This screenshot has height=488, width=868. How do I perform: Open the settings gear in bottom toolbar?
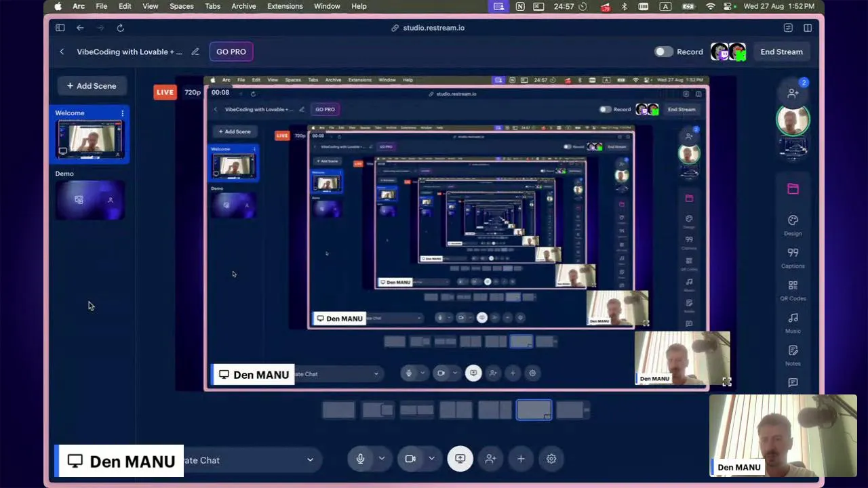[551, 459]
